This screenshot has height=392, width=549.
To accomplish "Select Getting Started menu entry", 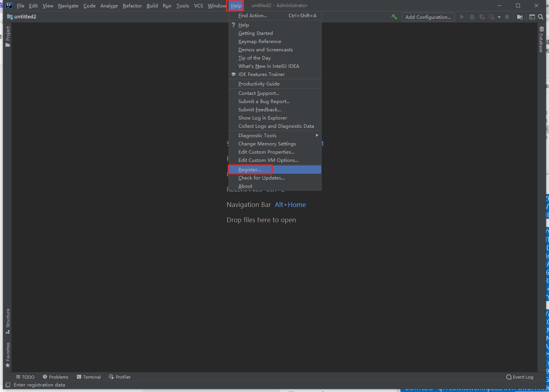I will (275, 33).
